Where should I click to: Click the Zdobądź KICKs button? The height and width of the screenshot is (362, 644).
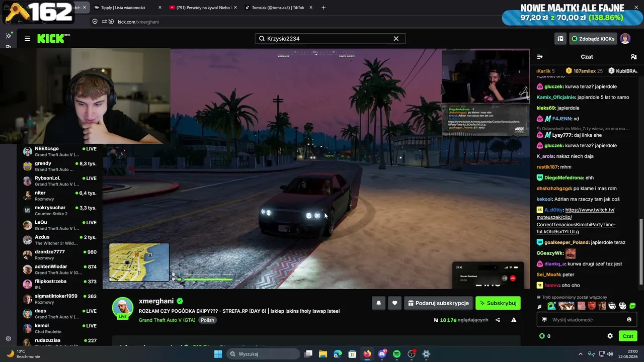click(593, 39)
